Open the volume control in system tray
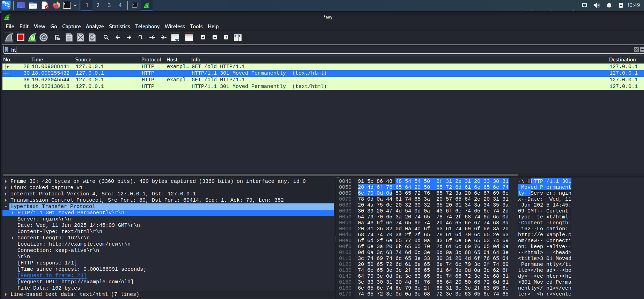The width and height of the screenshot is (644, 299). coord(597,5)
